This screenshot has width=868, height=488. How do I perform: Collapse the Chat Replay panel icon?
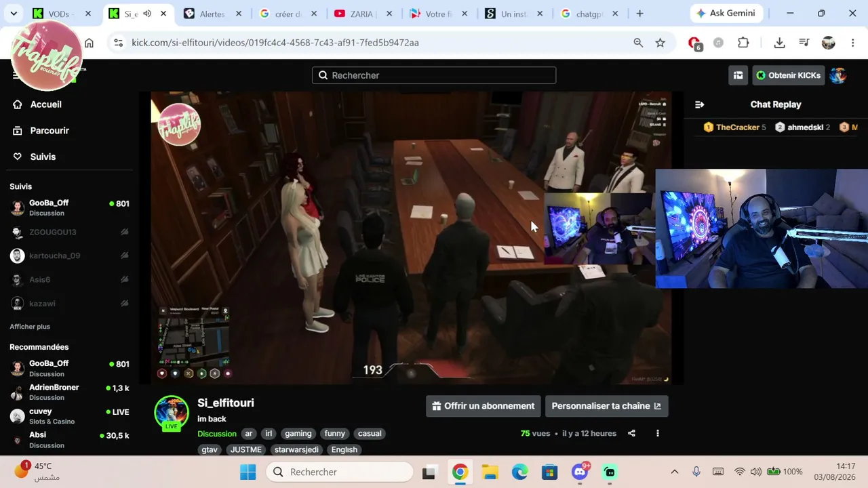699,104
